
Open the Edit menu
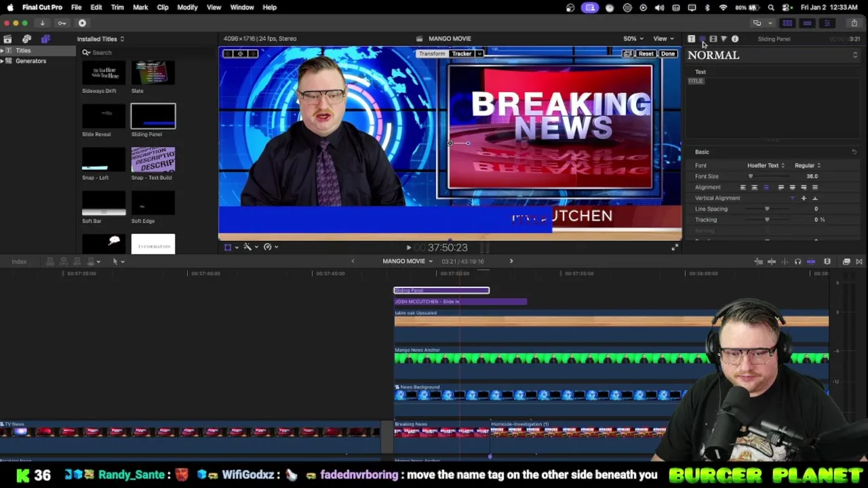point(96,7)
